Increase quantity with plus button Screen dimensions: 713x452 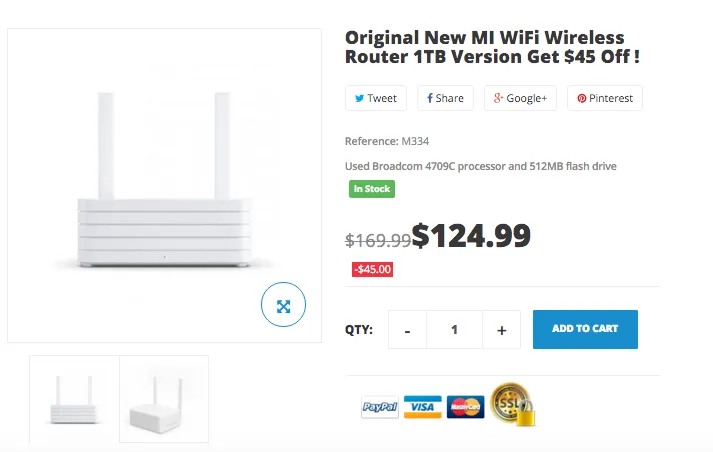point(501,329)
